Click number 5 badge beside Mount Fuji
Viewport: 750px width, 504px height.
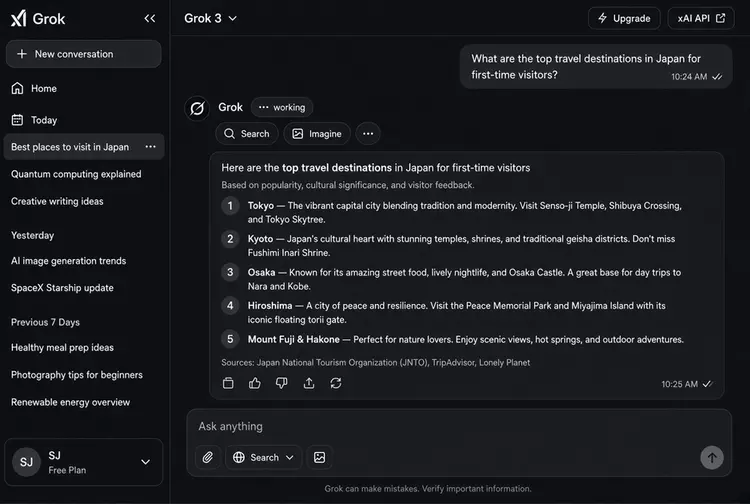[230, 339]
